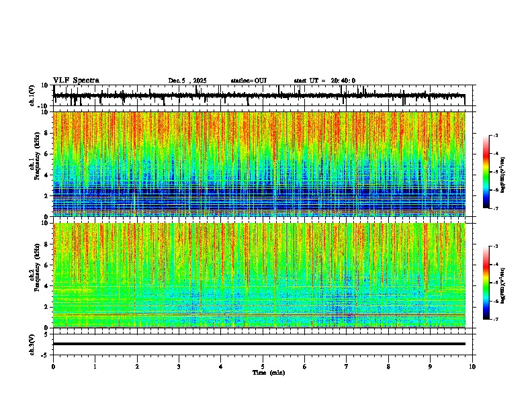Click the "2" kHz tick on ch.2 frequency axis
The height and width of the screenshot is (411, 532).
47,307
